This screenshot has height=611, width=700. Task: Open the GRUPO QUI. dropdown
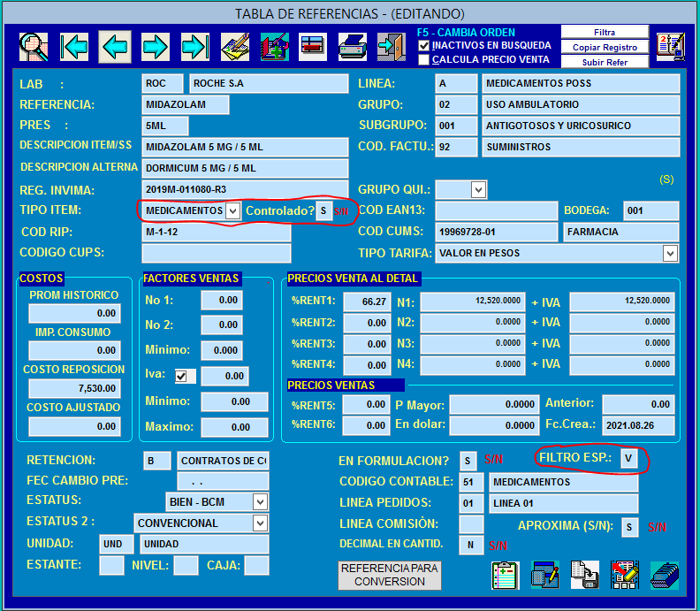click(x=478, y=190)
